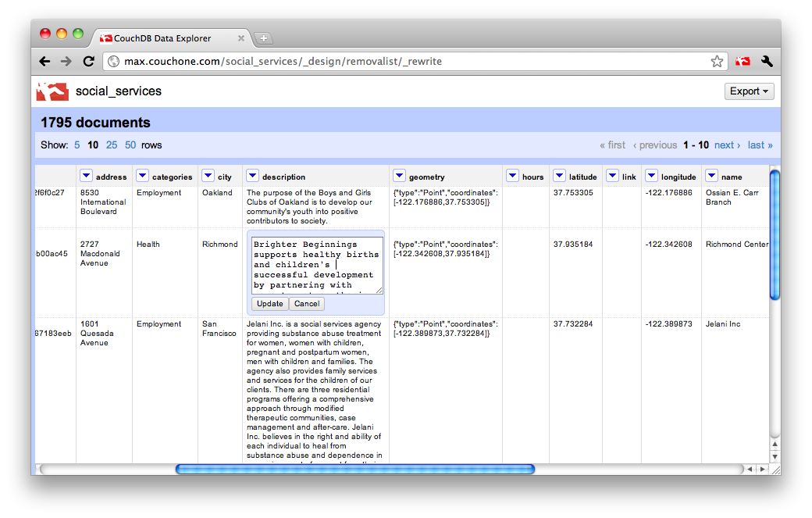The width and height of the screenshot is (812, 518).
Task: Click the horizontal scrollbar thumb
Action: tap(354, 469)
